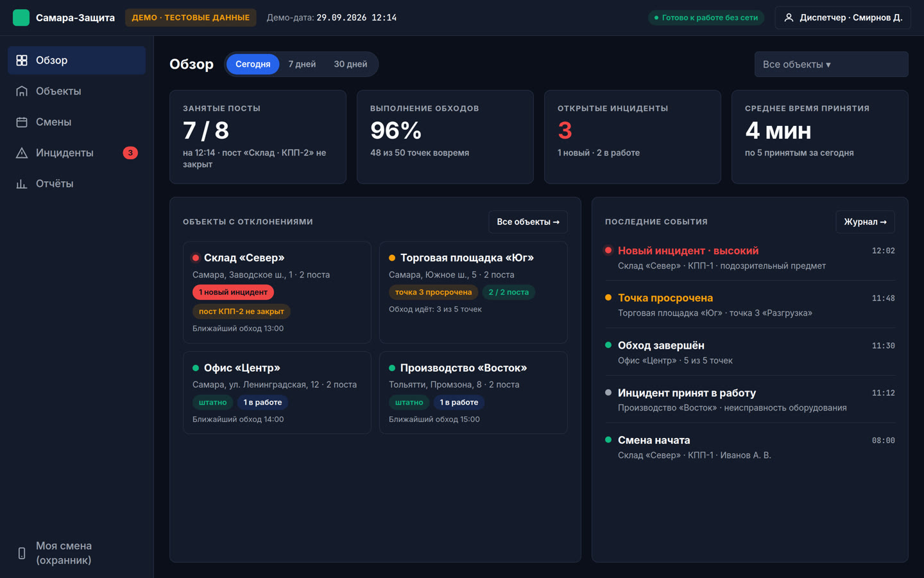Select the Сегодня period filter
Image resolution: width=924 pixels, height=578 pixels.
tap(253, 64)
